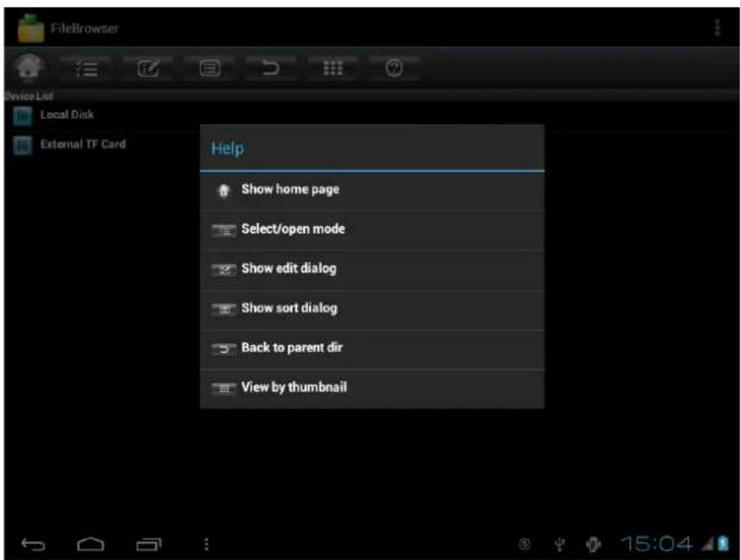Tap the External TF Card drive icon

pos(23,145)
